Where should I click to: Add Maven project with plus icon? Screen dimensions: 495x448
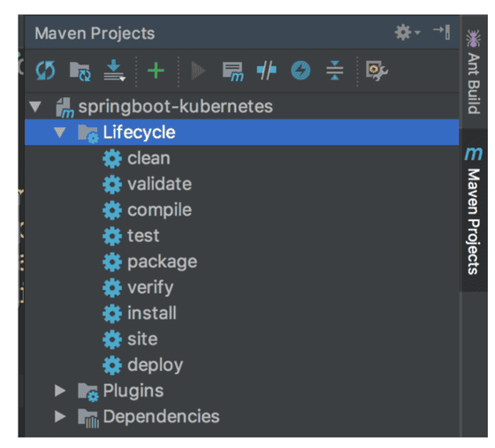156,71
